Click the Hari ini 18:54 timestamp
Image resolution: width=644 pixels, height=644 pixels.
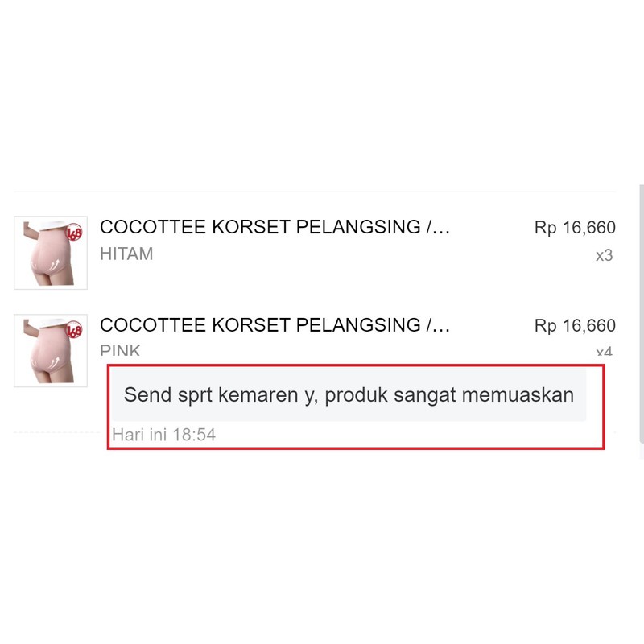(164, 435)
